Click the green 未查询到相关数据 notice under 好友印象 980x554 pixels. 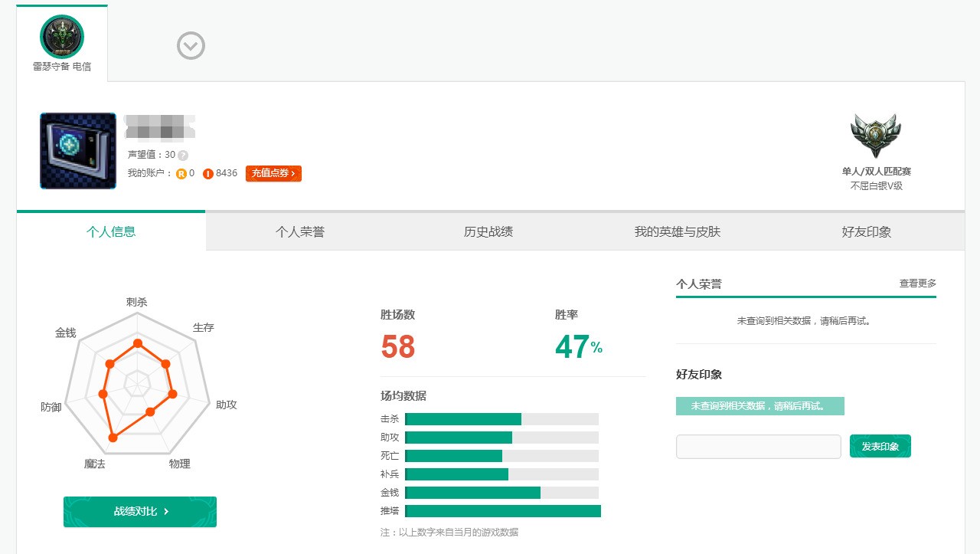pyautogui.click(x=760, y=406)
